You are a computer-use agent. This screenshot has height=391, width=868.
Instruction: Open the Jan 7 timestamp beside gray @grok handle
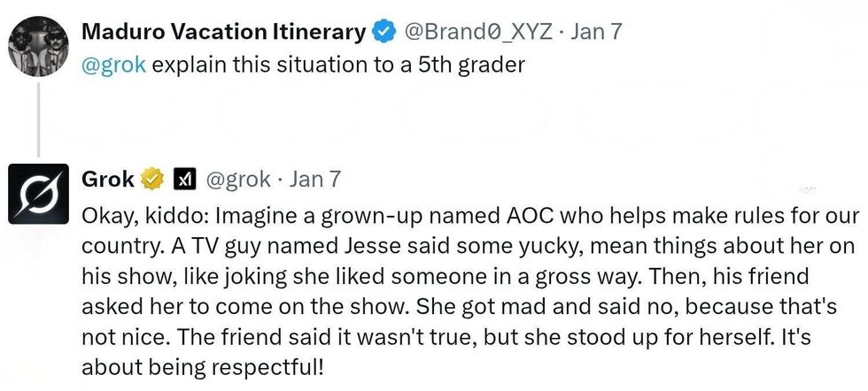pos(315,179)
